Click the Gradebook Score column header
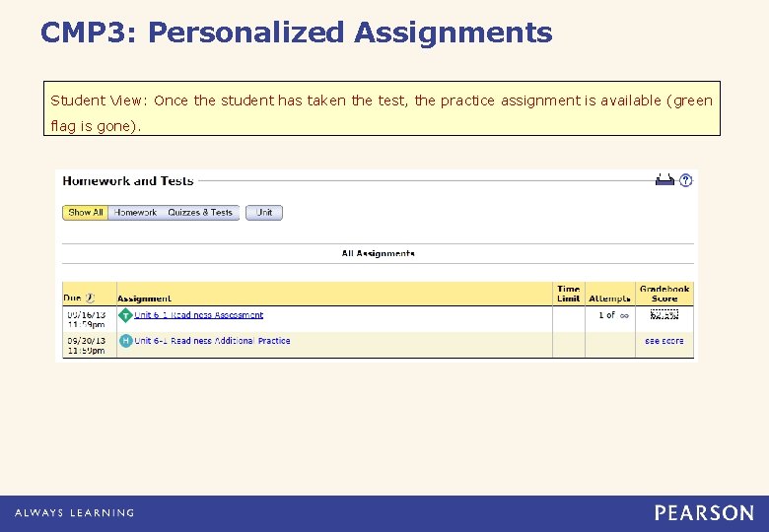The height and width of the screenshot is (532, 769). coord(664,294)
